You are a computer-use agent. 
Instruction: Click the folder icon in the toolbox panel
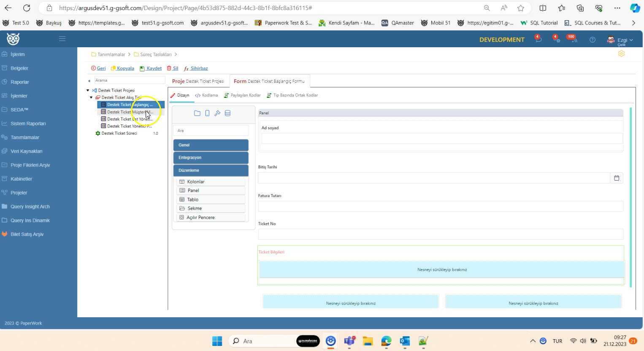[x=197, y=113]
